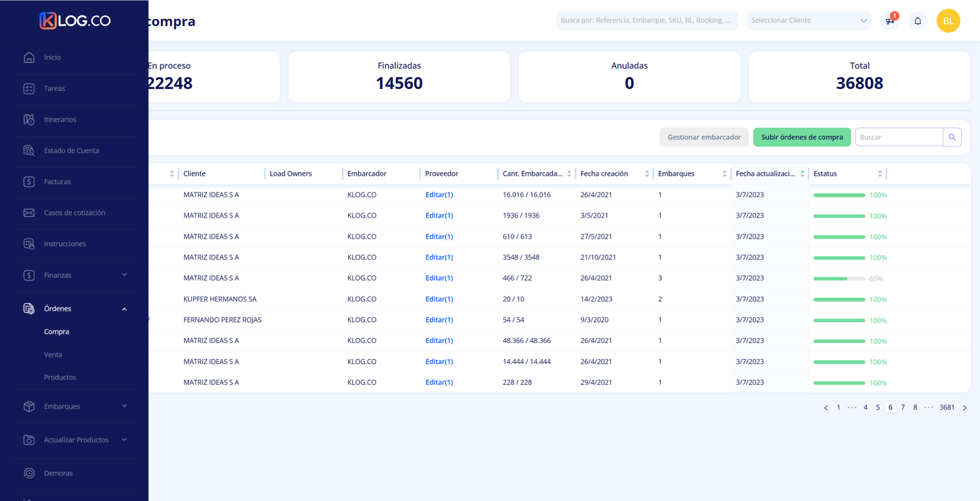
Task: Focus the global reference search field
Action: point(647,20)
